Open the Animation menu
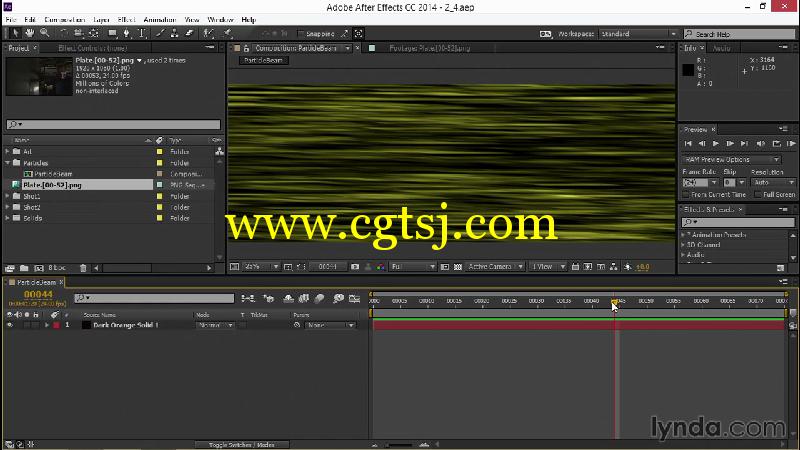Viewport: 800px width, 450px height. pos(159,19)
